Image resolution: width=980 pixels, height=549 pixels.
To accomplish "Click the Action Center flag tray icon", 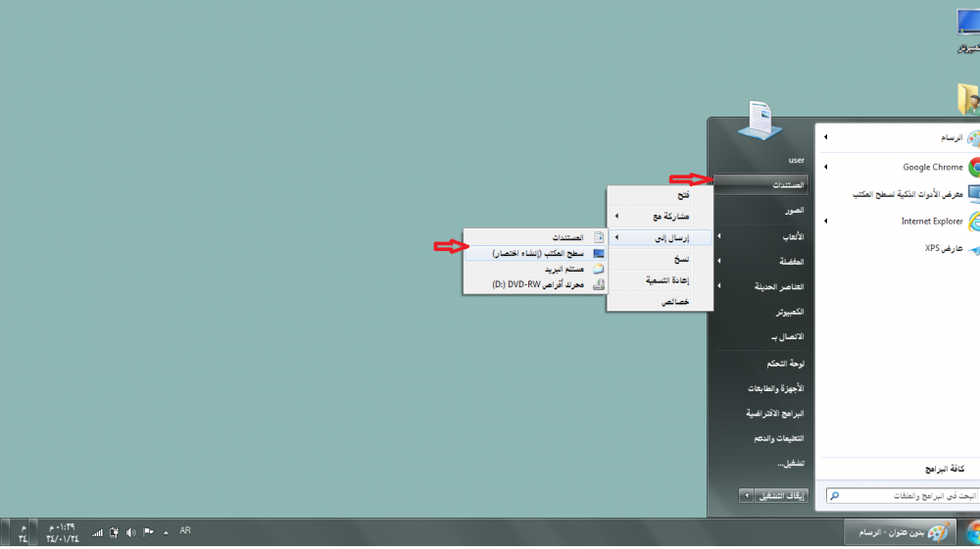I will (149, 532).
